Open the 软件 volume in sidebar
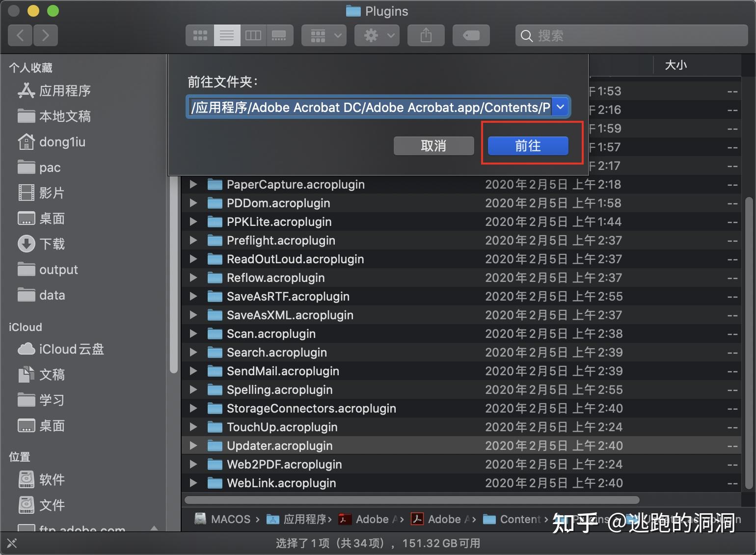Viewport: 756px width, 555px height. click(x=41, y=479)
